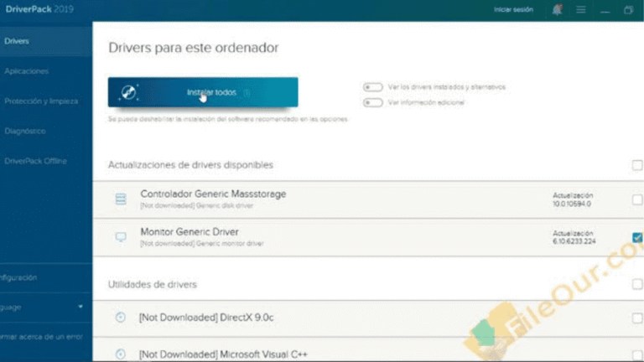The height and width of the screenshot is (362, 644).
Task: Toggle Ver los drivers instalados y alternativos
Action: coord(372,87)
